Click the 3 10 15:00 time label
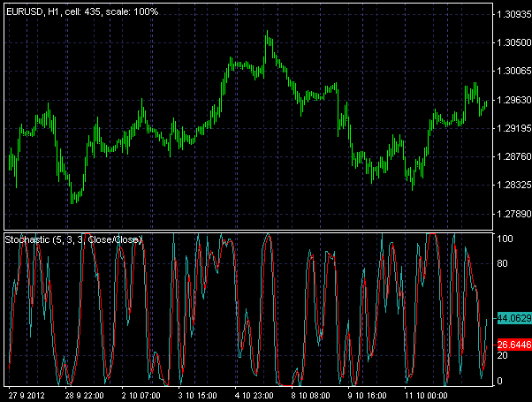This screenshot has width=532, height=402. tap(197, 396)
